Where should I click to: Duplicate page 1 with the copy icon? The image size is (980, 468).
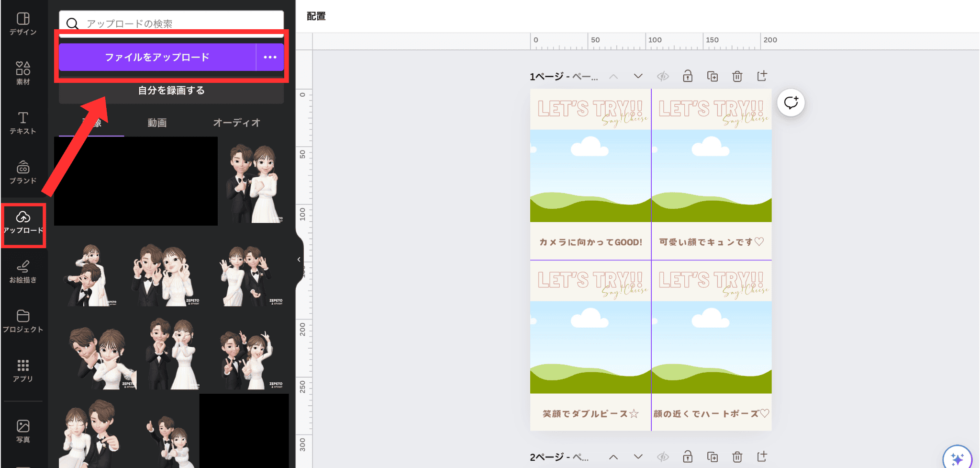[x=712, y=76]
